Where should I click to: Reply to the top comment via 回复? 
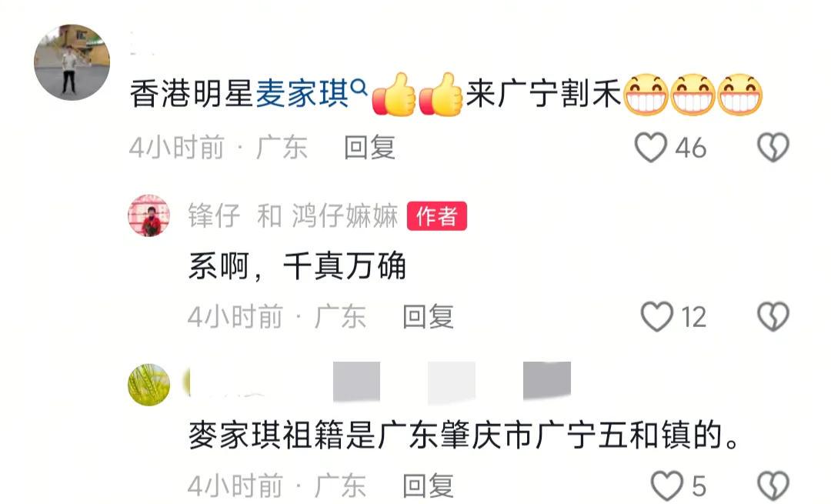(x=369, y=147)
